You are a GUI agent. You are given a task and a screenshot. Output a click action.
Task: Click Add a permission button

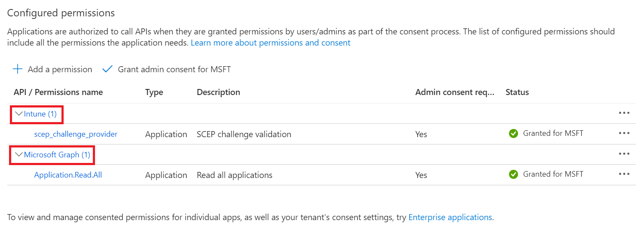click(x=52, y=69)
